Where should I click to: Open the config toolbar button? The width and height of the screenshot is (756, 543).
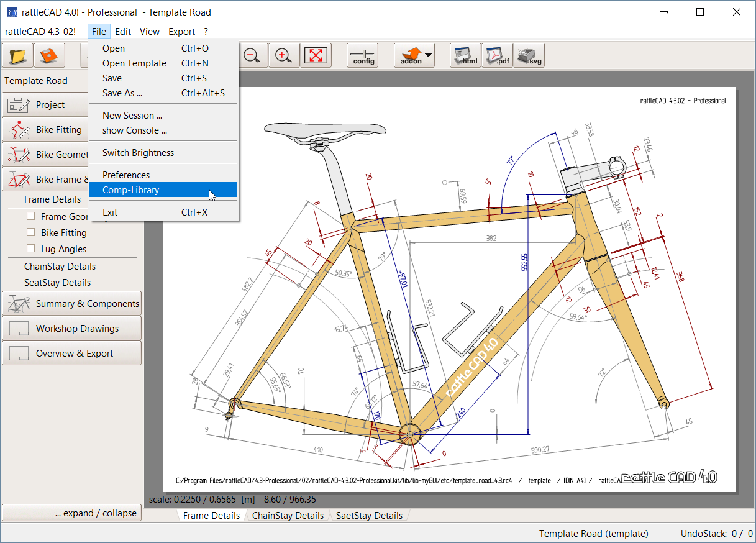[363, 55]
